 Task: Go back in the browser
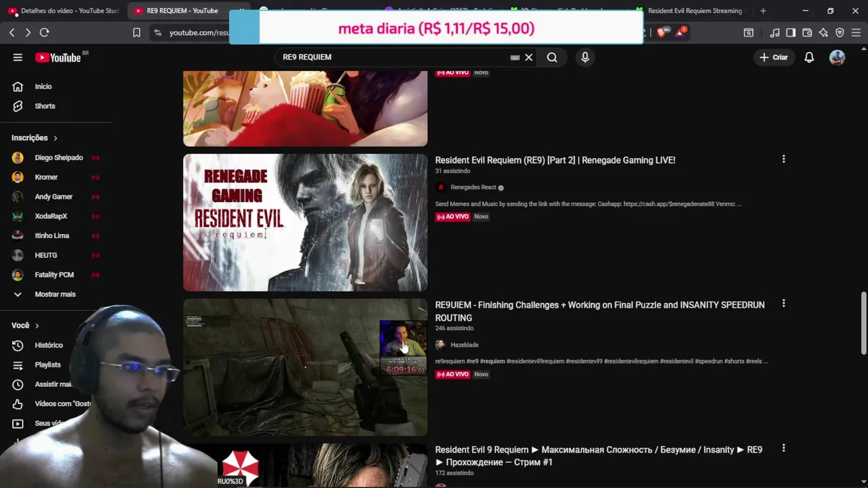(12, 33)
